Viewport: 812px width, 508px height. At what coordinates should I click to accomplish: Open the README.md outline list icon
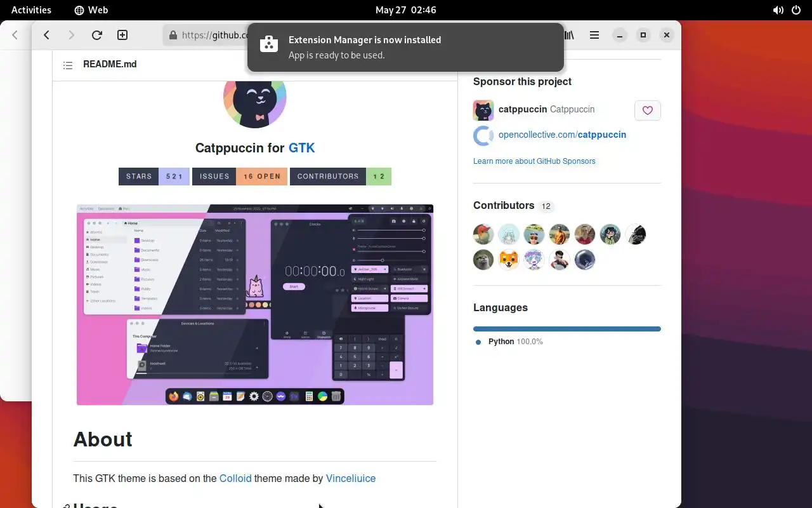point(68,65)
